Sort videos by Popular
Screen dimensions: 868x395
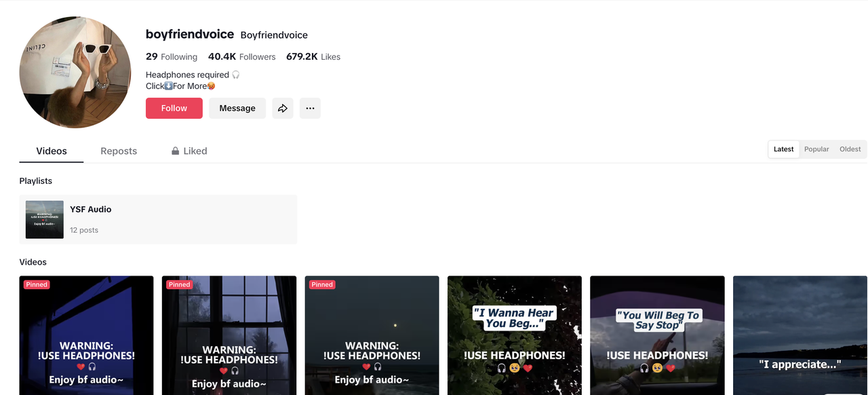point(816,149)
